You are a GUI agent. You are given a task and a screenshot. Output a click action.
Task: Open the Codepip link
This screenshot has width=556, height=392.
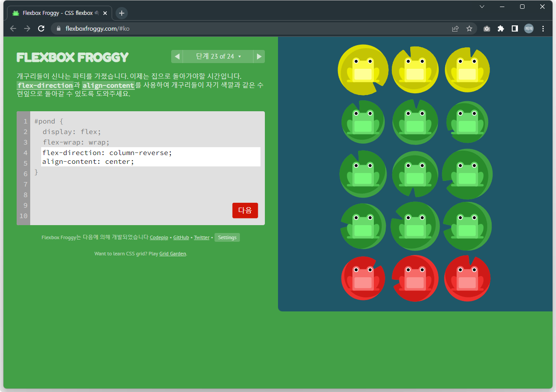pos(159,237)
